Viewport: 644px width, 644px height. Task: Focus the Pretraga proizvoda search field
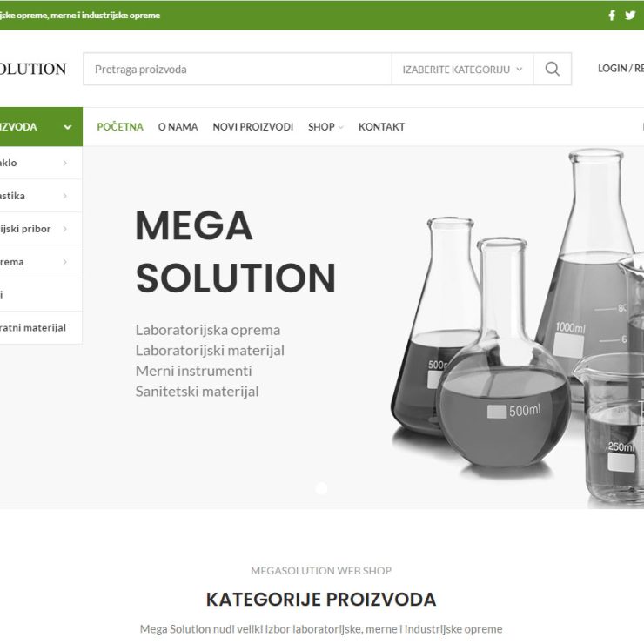(x=238, y=70)
